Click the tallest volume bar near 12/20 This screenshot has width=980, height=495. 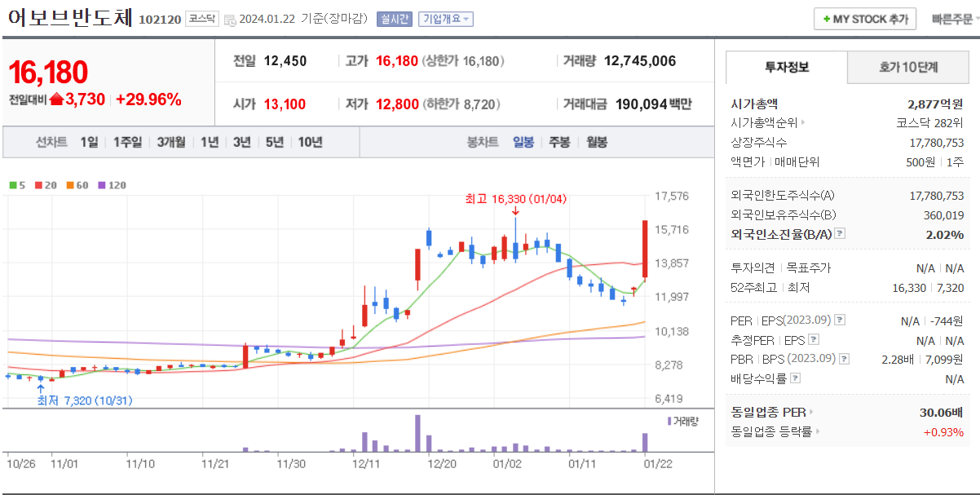[417, 433]
